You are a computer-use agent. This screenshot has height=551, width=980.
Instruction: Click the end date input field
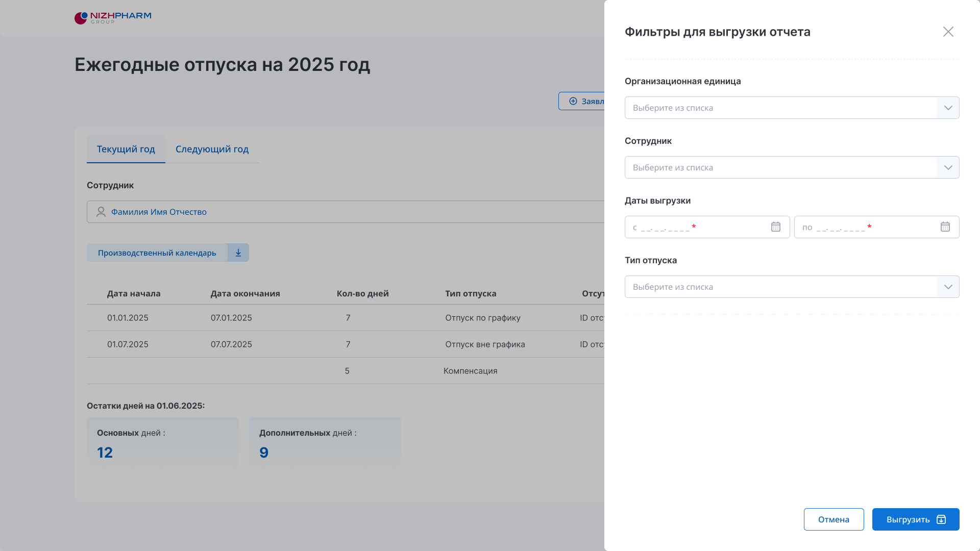[868, 227]
